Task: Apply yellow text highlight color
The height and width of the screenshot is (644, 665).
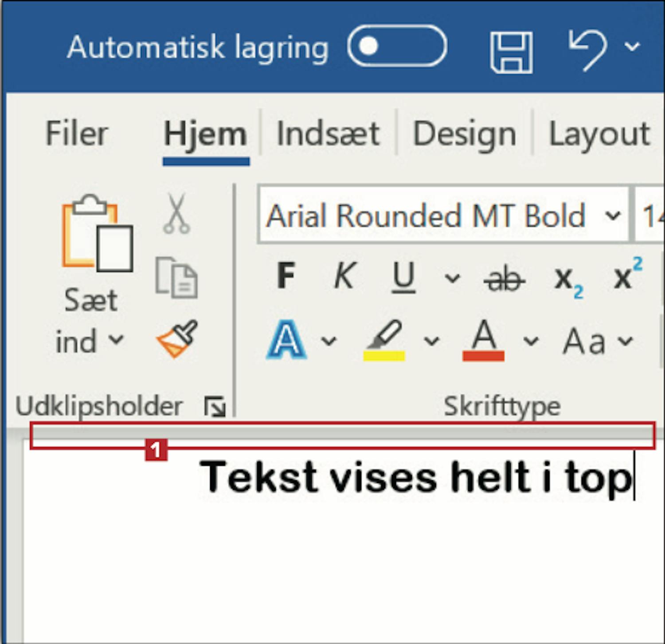Action: [384, 340]
